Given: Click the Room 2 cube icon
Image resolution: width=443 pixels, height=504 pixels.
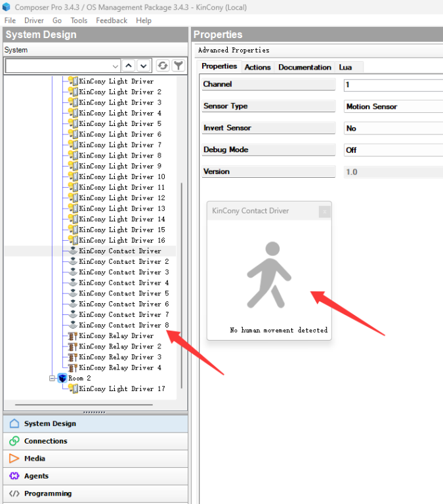Looking at the screenshot, I should coord(62,378).
